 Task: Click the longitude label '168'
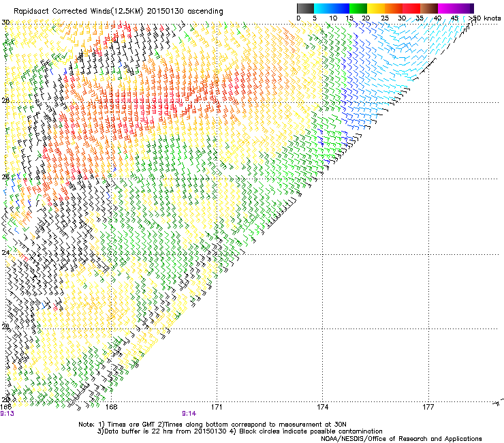click(112, 407)
